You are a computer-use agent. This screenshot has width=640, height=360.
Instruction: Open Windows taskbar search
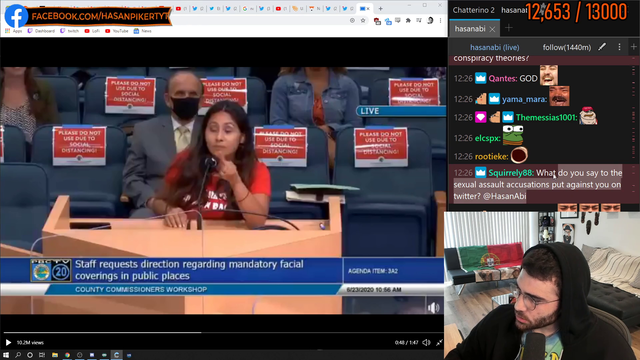point(18,355)
